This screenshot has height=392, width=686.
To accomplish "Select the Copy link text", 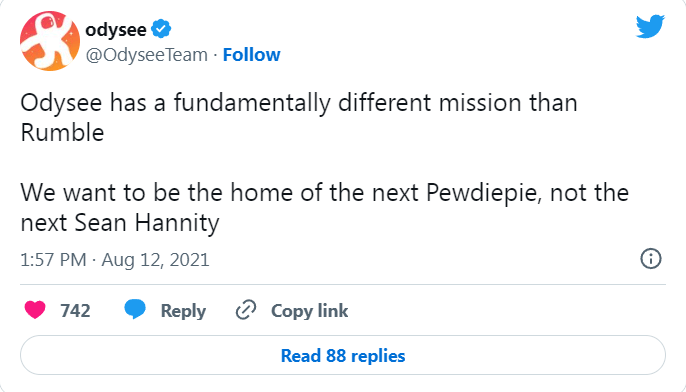I will [x=309, y=311].
